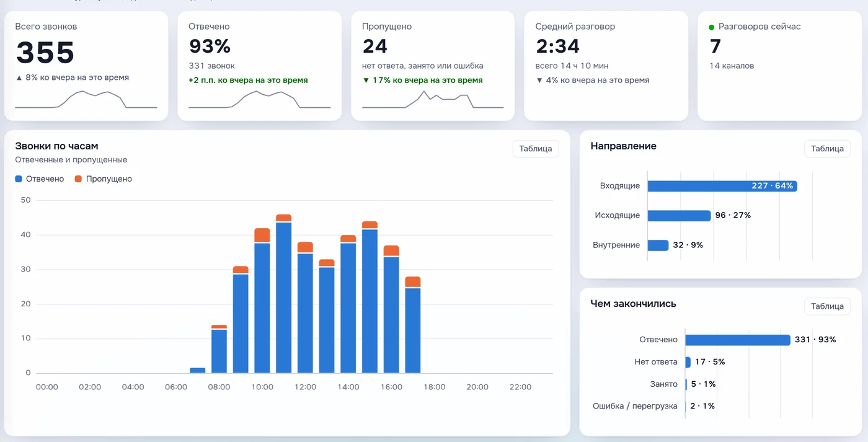Click the missed calls count 24
Screen dimensions: 868x442
click(375, 46)
